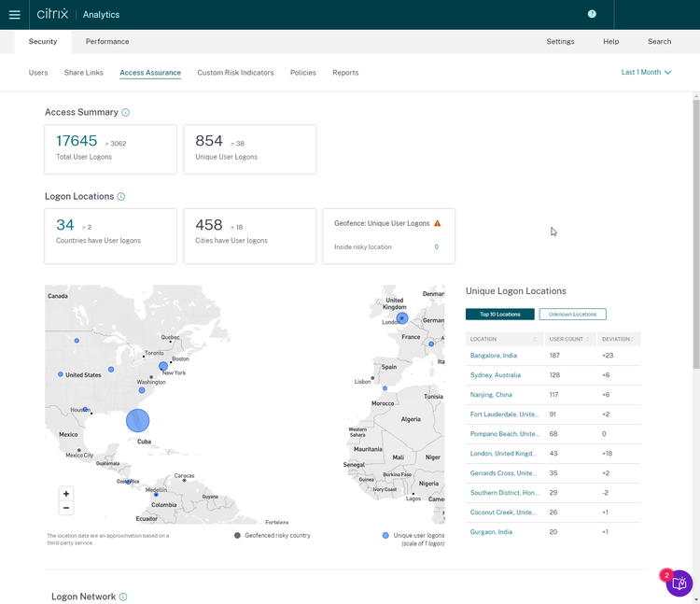Click the Geofence warning triangle icon

point(438,223)
